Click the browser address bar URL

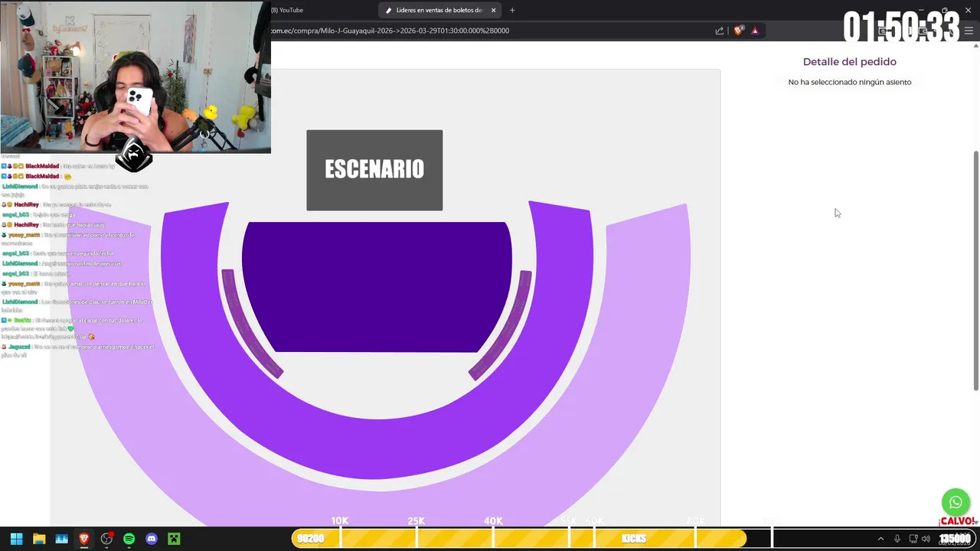click(390, 31)
